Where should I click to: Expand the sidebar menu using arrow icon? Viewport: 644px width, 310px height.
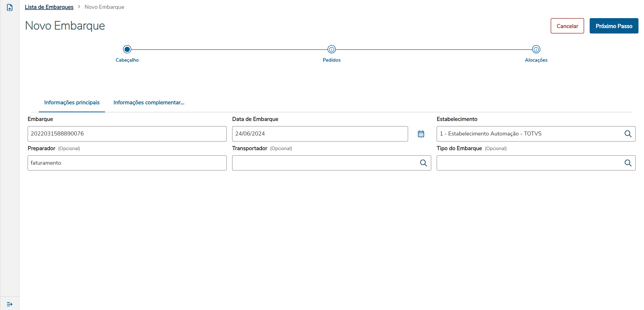(x=10, y=304)
